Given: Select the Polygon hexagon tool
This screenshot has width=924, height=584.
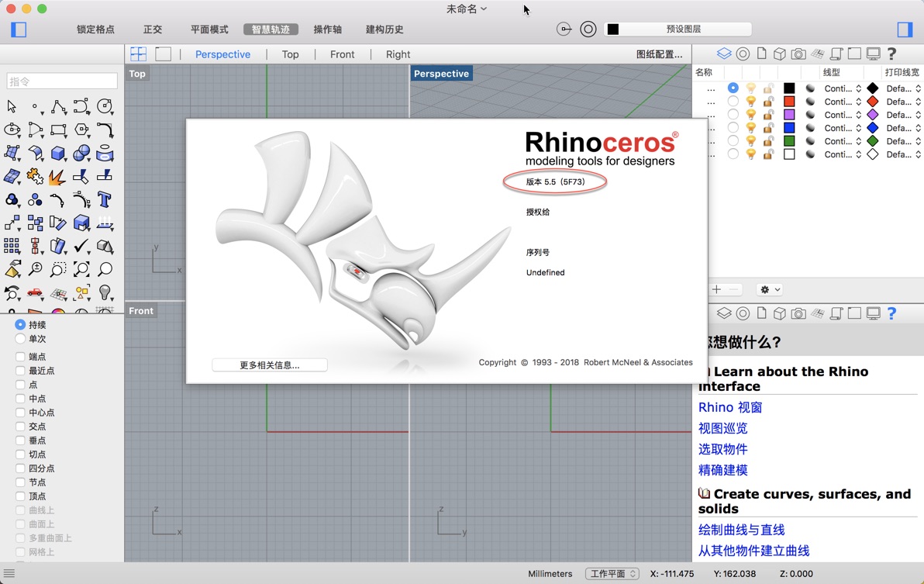Looking at the screenshot, I should tap(81, 130).
